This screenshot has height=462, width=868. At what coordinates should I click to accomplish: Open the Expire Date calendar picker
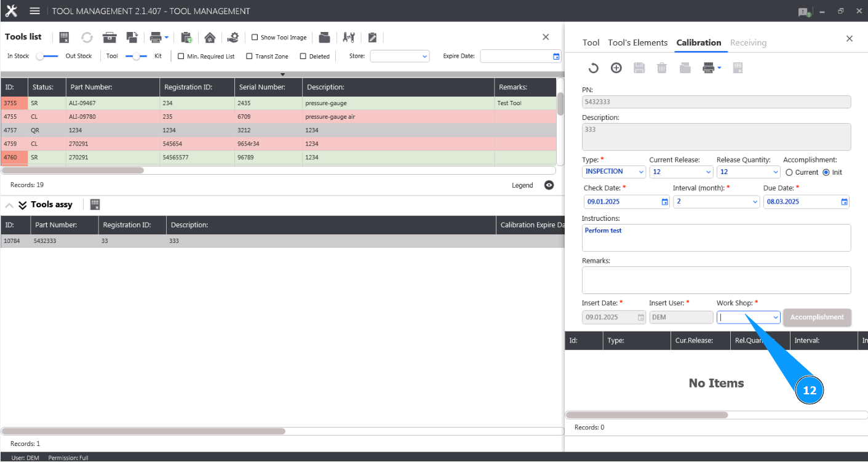556,57
